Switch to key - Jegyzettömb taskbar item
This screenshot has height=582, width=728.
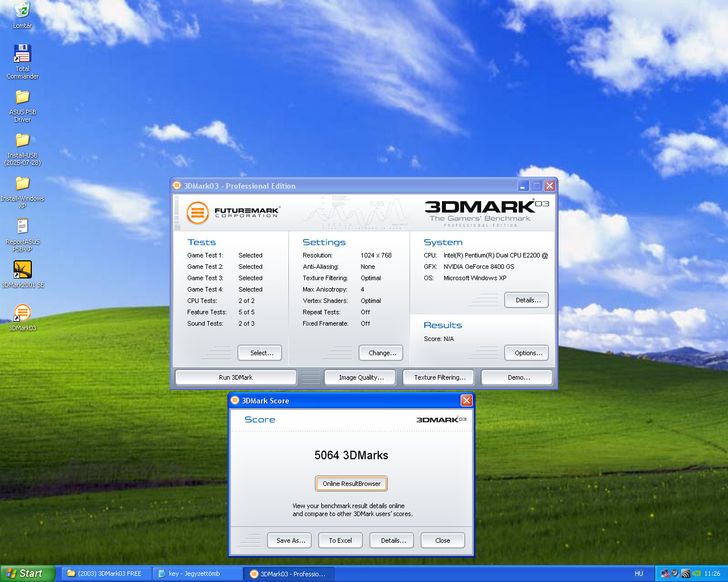[198, 573]
